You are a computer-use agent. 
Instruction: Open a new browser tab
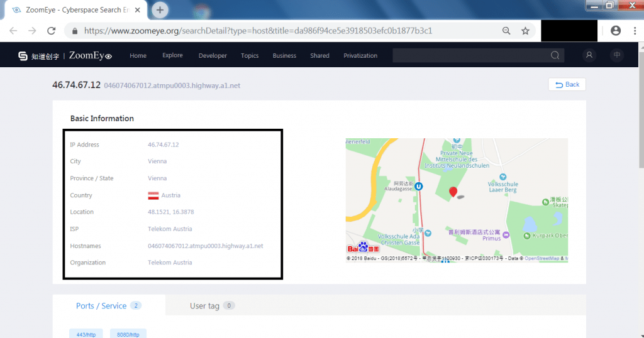tap(160, 10)
